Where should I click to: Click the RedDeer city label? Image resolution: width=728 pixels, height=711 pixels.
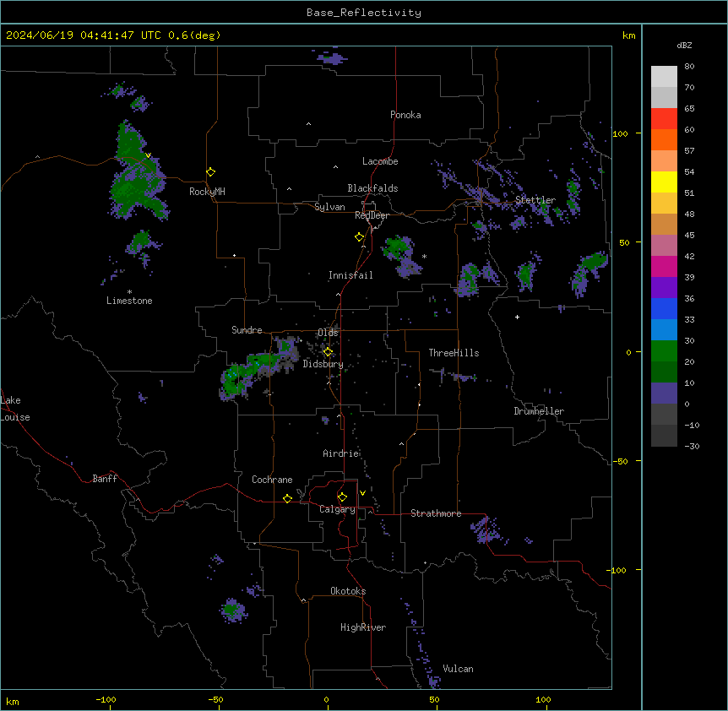(372, 215)
